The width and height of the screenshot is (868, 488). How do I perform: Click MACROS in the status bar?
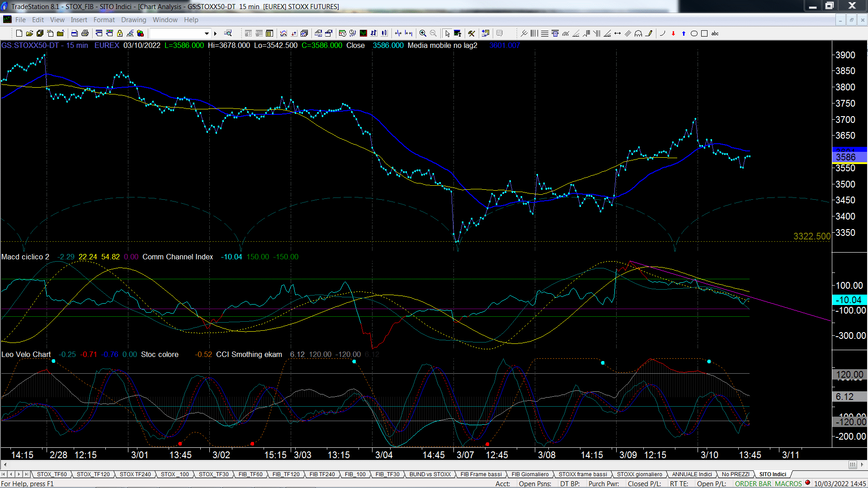pyautogui.click(x=788, y=484)
